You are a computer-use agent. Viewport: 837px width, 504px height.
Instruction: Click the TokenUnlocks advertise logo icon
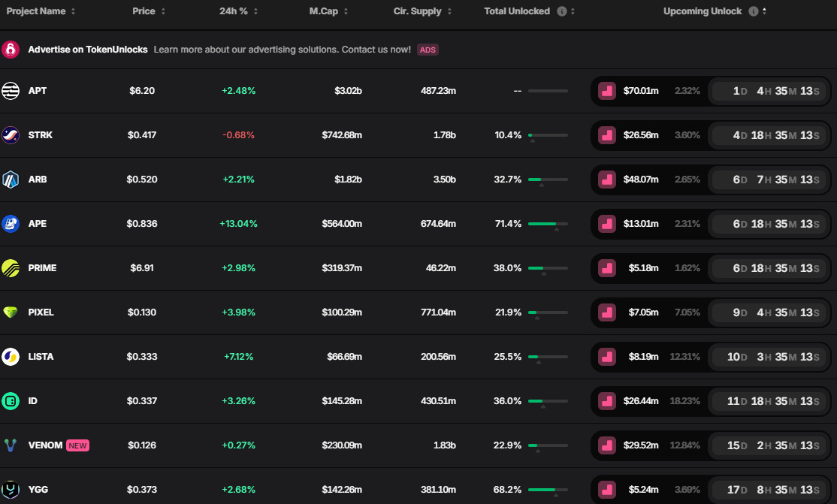(x=10, y=49)
